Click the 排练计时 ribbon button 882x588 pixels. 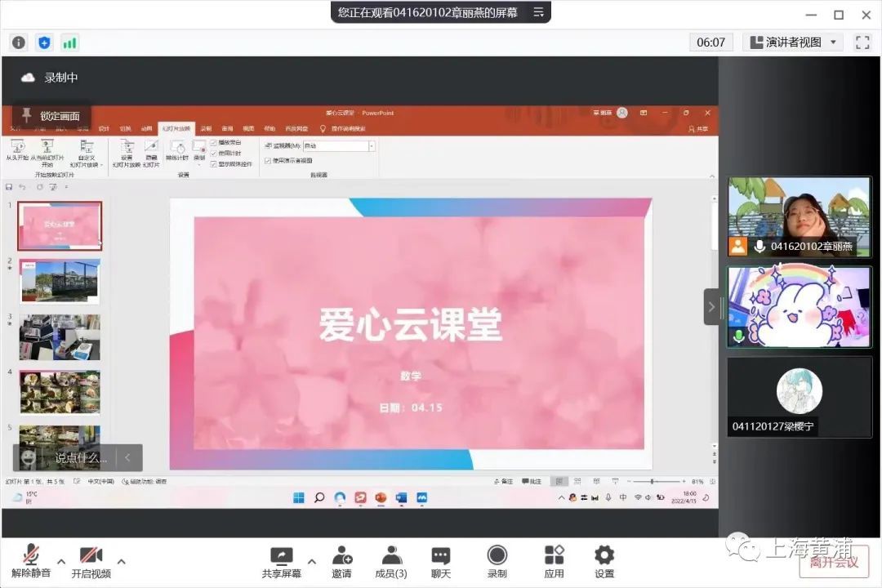(177, 151)
